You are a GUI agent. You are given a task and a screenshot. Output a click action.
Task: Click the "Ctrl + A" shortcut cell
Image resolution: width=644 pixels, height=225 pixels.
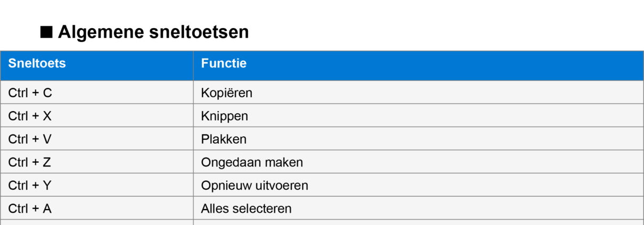pyautogui.click(x=30, y=209)
